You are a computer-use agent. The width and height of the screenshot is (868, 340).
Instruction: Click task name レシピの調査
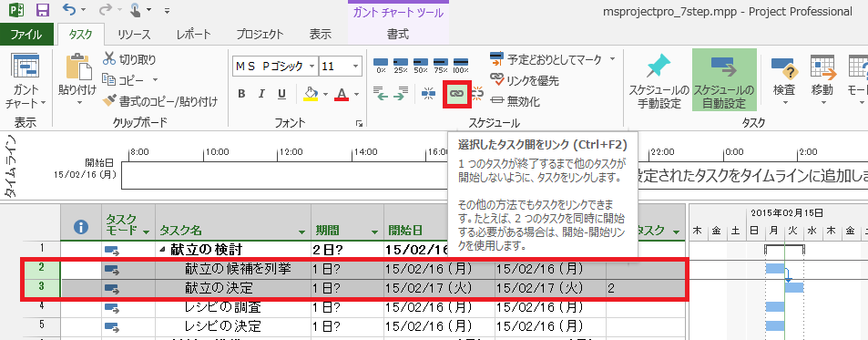pyautogui.click(x=222, y=307)
